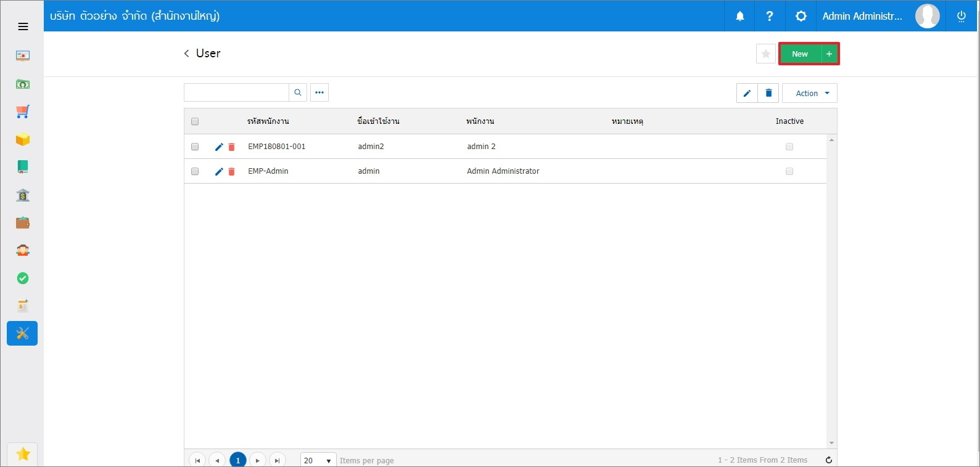Screen dimensions: 980x467
Task: Open the yellow box inventory module
Action: (23, 139)
